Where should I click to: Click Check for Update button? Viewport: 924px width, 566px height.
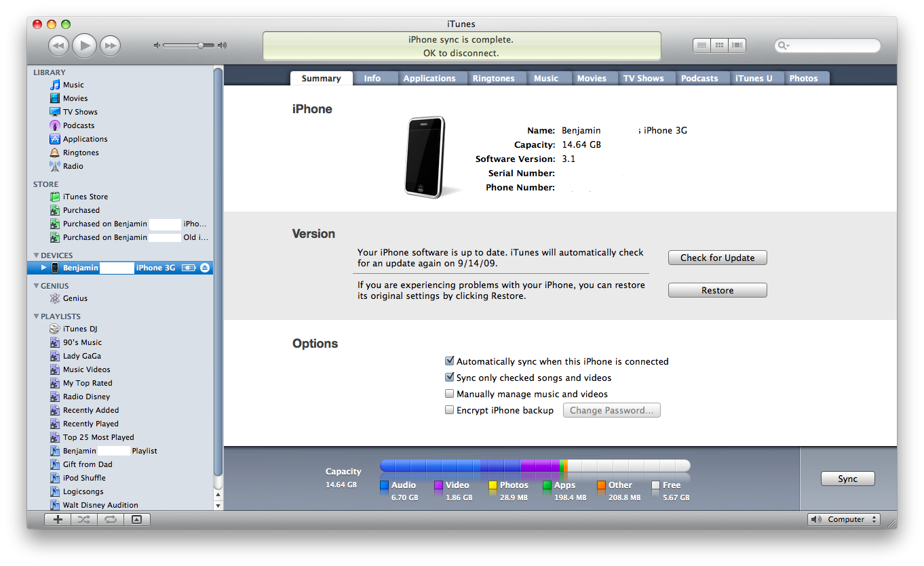(718, 258)
